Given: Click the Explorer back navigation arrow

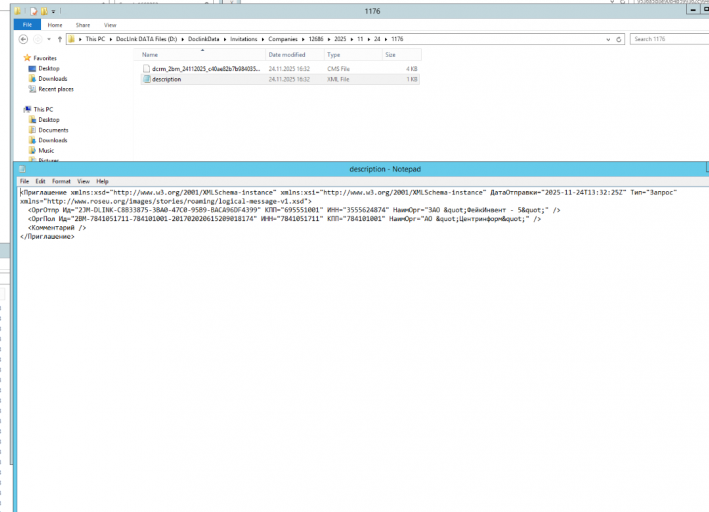Looking at the screenshot, I should coord(23,39).
